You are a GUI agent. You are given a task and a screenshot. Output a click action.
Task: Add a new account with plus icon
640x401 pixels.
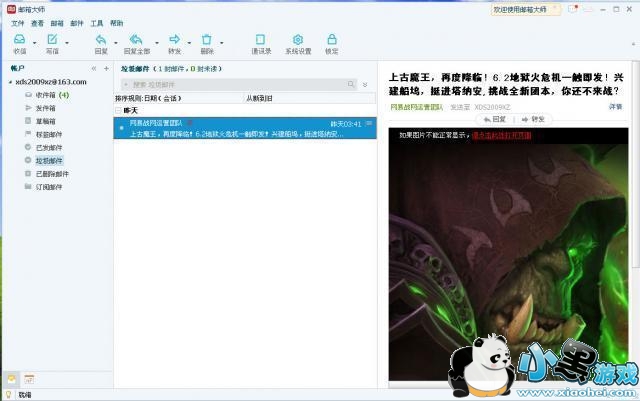click(107, 69)
